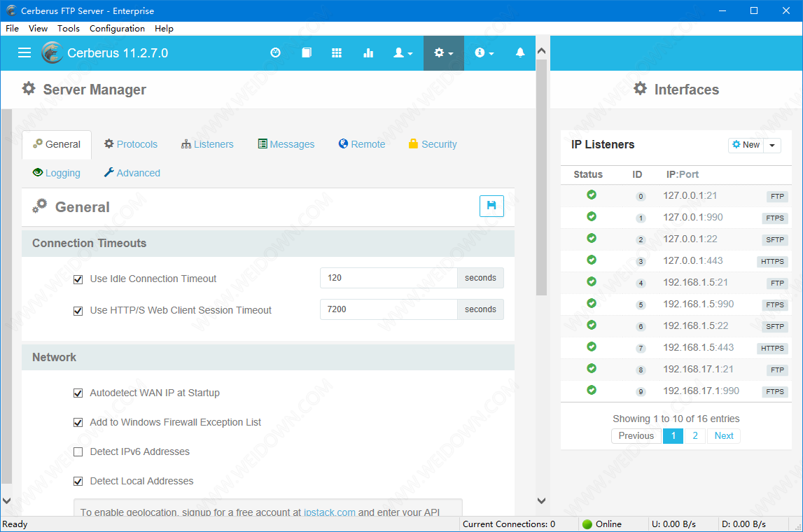Click the FTP badge for 127.0.0.1:21
803x532 pixels.
pyautogui.click(x=777, y=196)
